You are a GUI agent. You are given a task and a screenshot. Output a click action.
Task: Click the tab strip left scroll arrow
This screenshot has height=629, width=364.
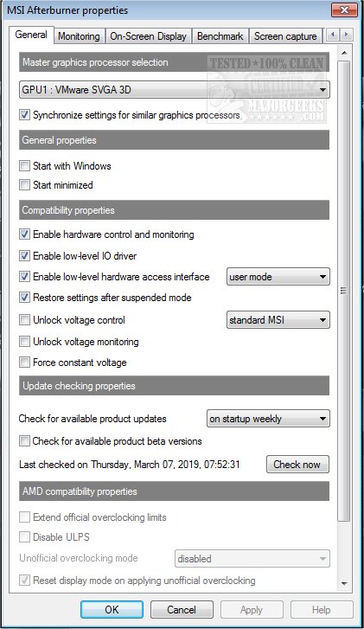pos(332,35)
